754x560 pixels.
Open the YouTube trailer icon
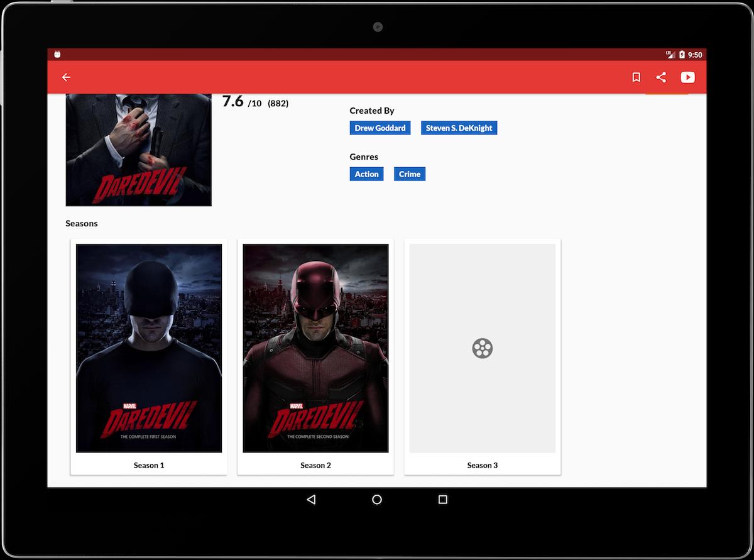[x=687, y=77]
